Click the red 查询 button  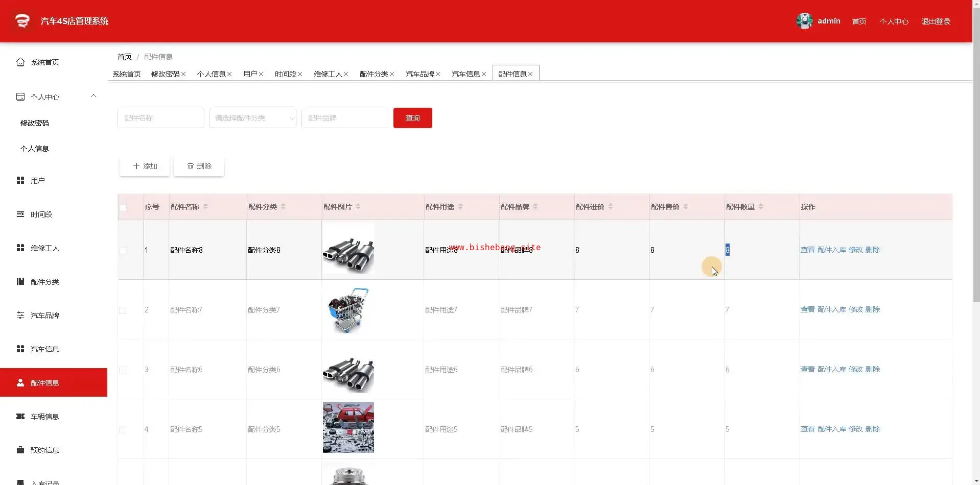click(412, 118)
